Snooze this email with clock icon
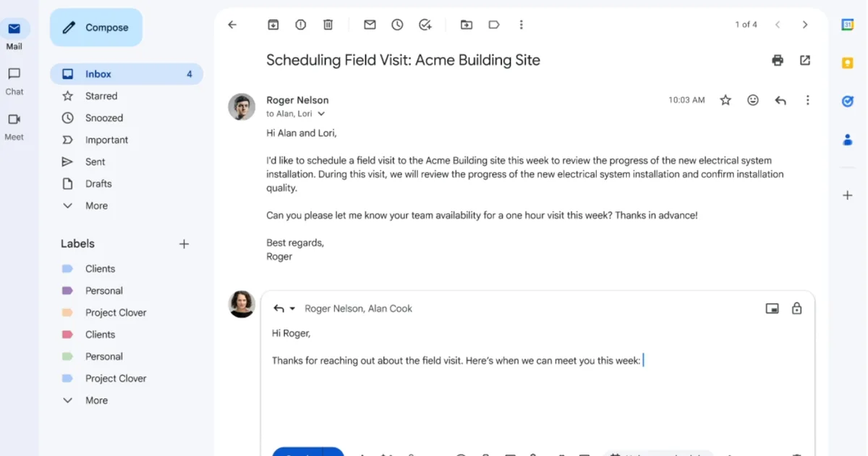The width and height of the screenshot is (868, 456). (397, 25)
